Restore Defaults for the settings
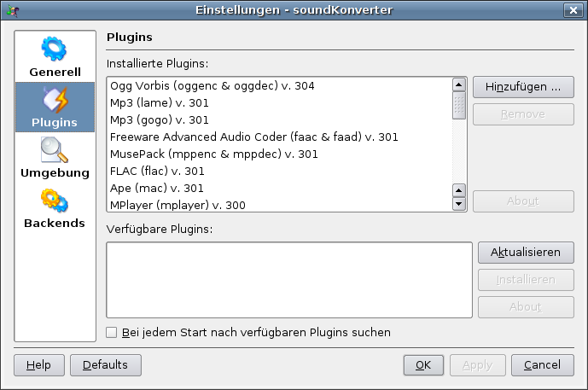 tap(106, 365)
